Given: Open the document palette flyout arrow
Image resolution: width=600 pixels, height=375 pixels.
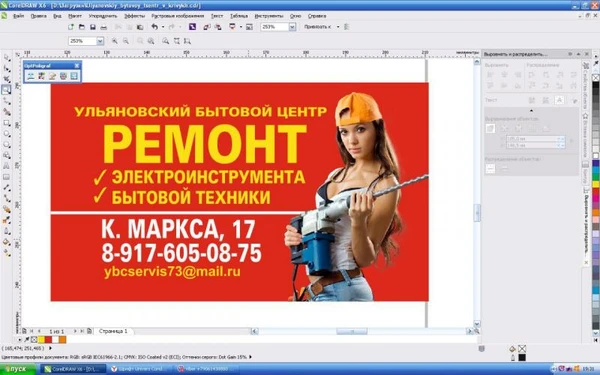Looking at the screenshot, I should click(20, 339).
